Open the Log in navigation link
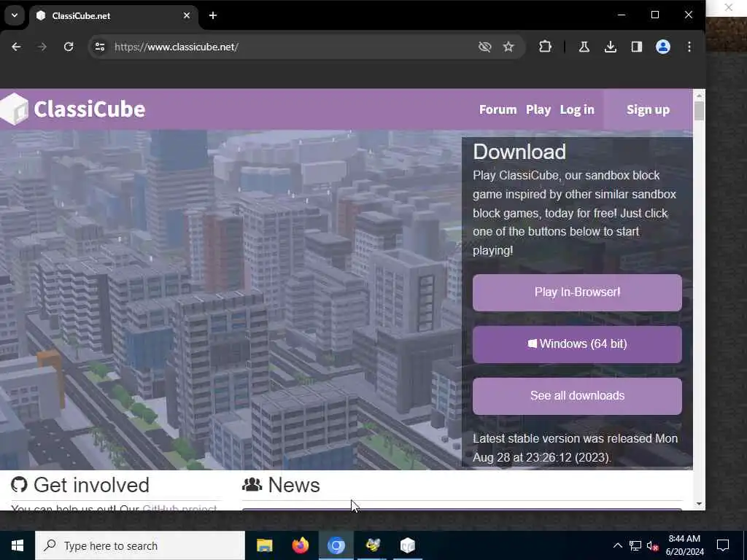This screenshot has height=560, width=747. pos(577,109)
